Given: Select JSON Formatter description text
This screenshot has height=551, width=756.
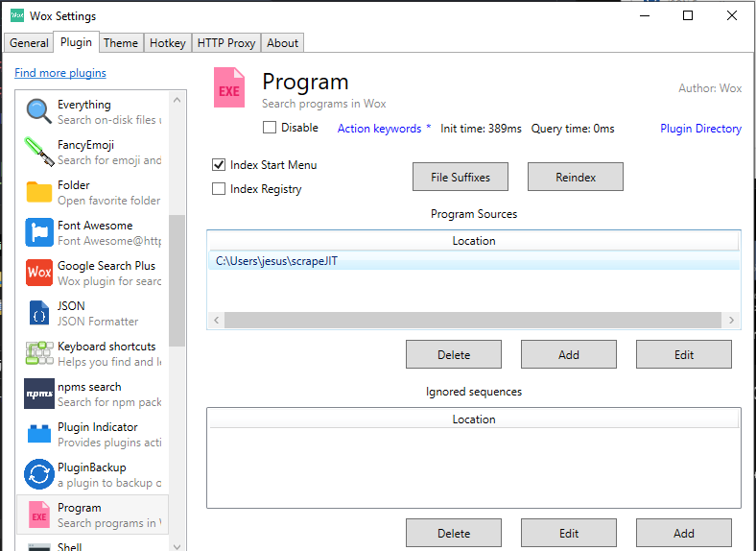Looking at the screenshot, I should coord(98,322).
